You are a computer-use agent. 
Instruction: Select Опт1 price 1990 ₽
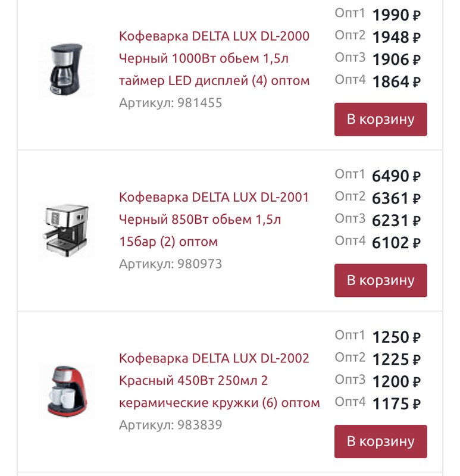point(396,15)
